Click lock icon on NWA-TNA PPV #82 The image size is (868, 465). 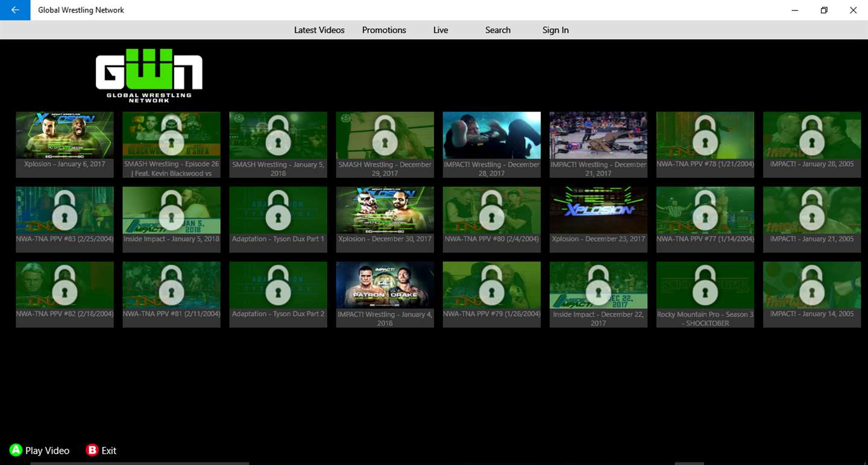pyautogui.click(x=64, y=284)
